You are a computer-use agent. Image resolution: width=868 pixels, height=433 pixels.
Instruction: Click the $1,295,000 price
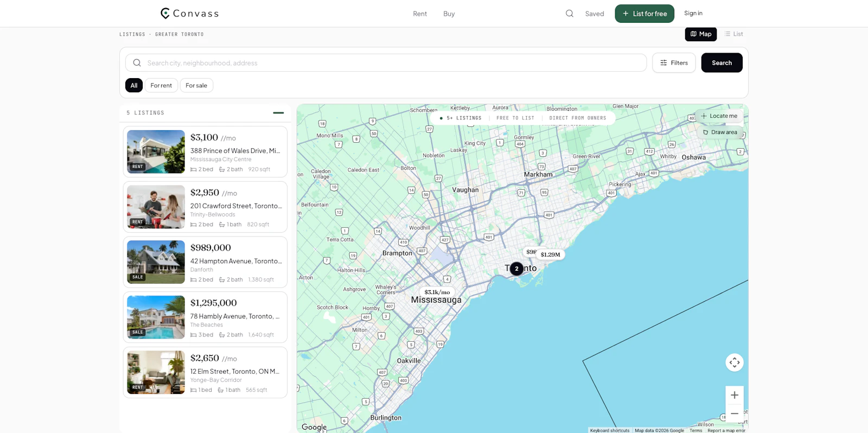pos(214,303)
